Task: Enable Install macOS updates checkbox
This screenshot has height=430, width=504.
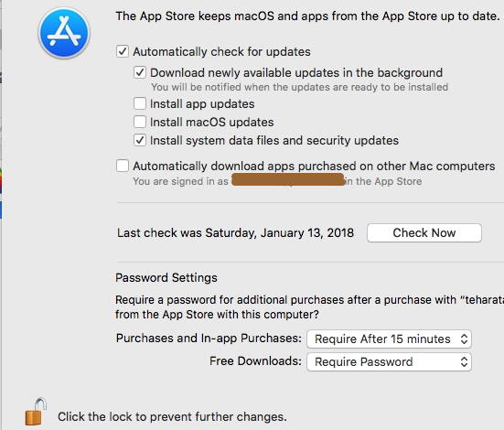Action: [x=140, y=122]
